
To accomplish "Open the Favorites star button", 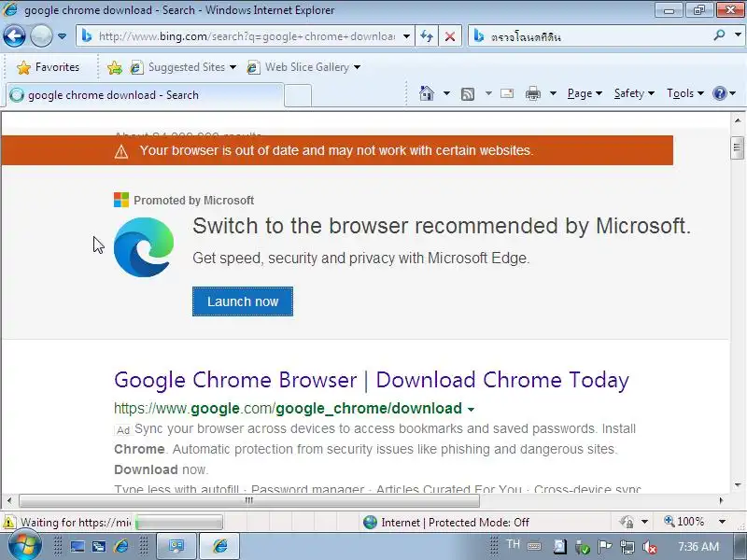I will 48,67.
